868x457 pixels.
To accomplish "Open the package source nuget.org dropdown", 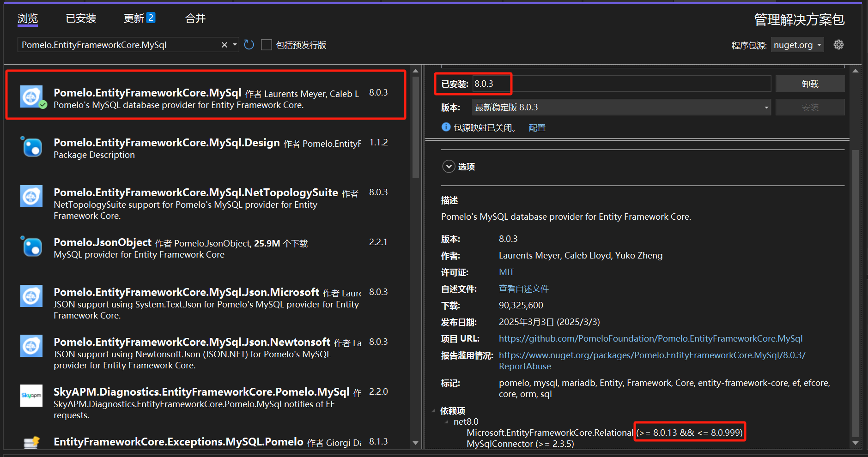I will pos(797,45).
